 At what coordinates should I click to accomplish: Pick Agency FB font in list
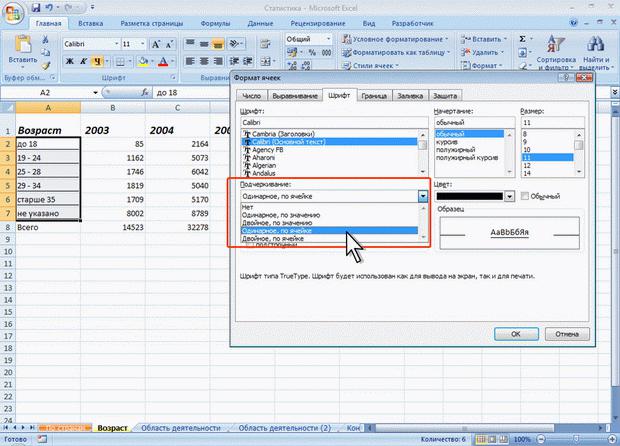click(x=329, y=149)
